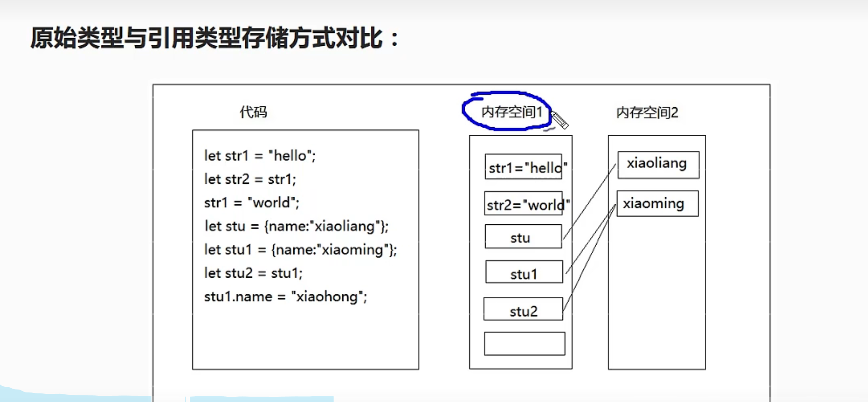Screen dimensions: 868x402
Task: Click the pencil cursor icon beside 内存空间1
Action: point(559,120)
